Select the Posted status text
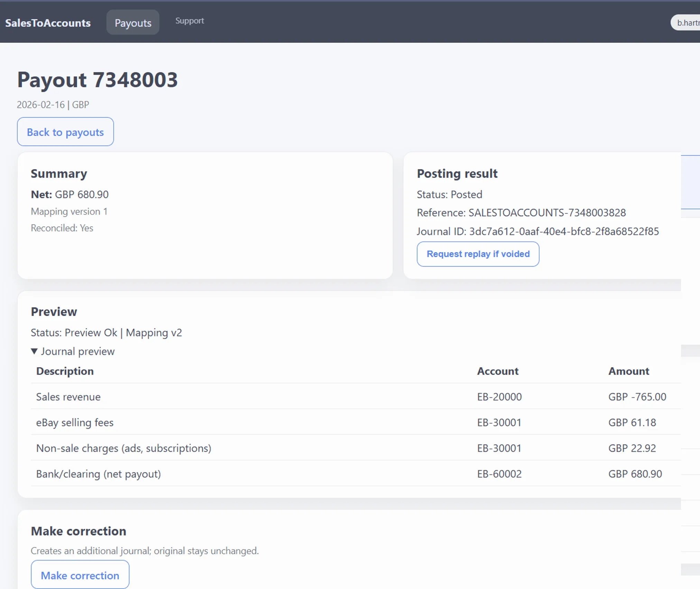Screen dimensions: 700x589 click(466, 194)
